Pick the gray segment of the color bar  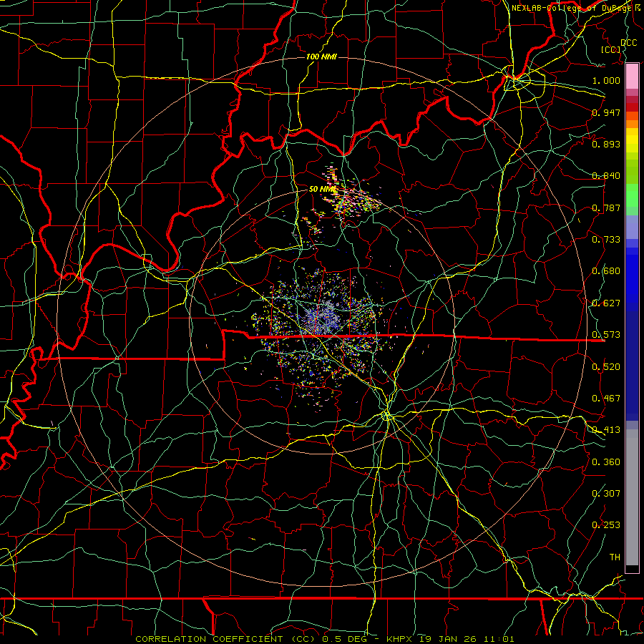pyautogui.click(x=632, y=497)
